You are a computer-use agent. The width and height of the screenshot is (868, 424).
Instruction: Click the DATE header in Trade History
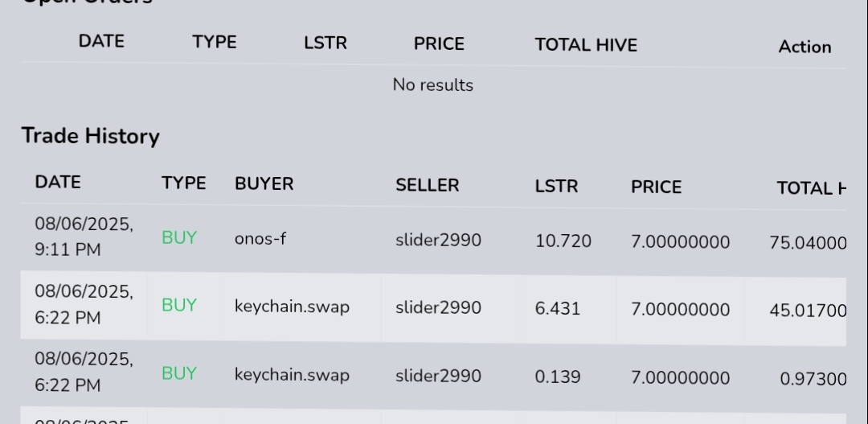pyautogui.click(x=58, y=182)
